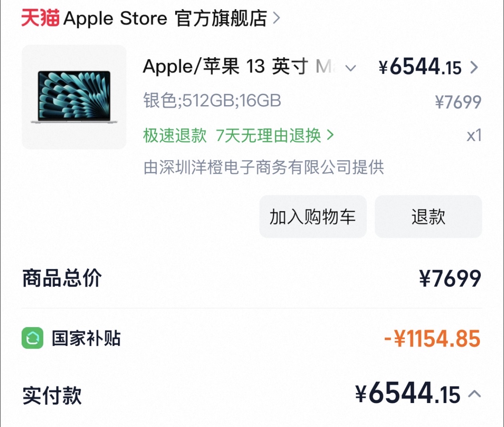This screenshot has height=427, width=504.
Task: Open the Apple Store 官方旗舰店 store page
Action: 165,18
